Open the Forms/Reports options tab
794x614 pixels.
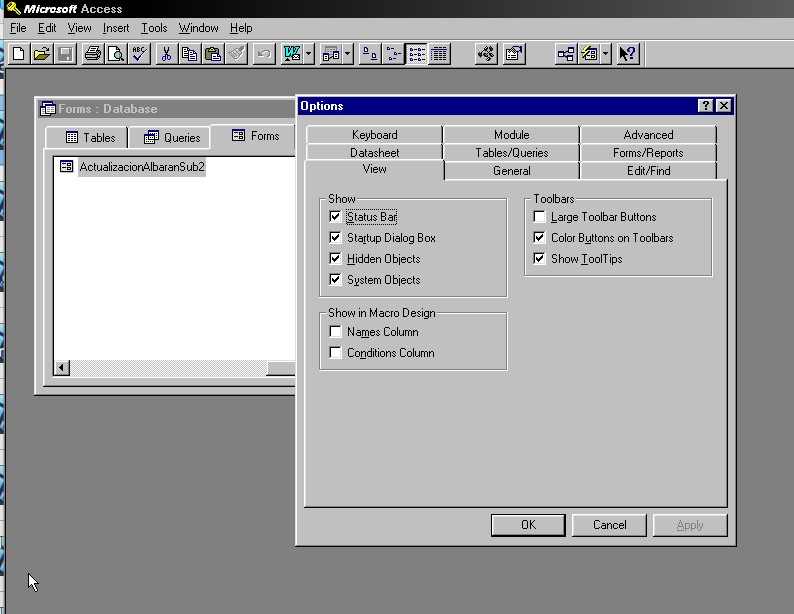[x=648, y=152]
